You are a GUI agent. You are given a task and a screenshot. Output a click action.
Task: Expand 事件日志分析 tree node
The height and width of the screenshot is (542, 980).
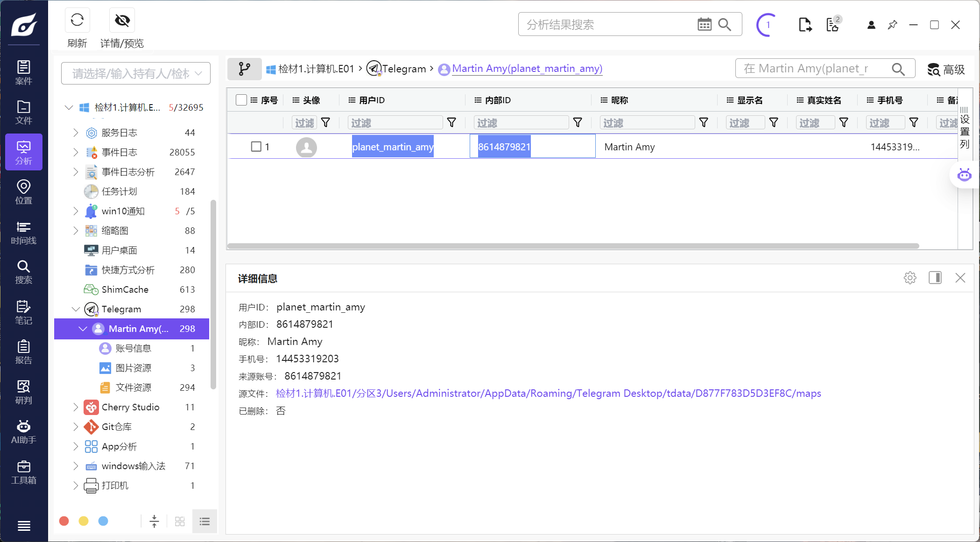coord(76,172)
